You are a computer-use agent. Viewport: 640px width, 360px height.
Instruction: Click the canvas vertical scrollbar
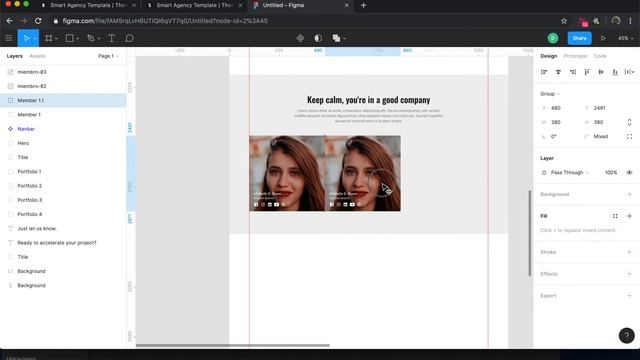tap(530, 233)
